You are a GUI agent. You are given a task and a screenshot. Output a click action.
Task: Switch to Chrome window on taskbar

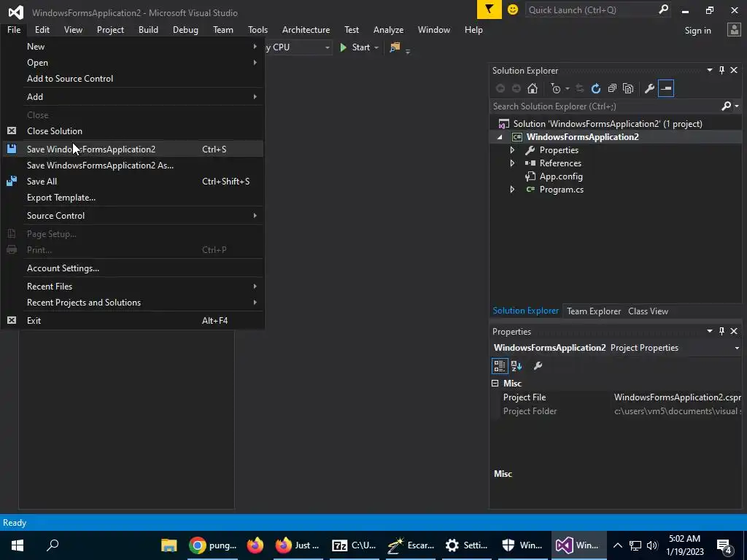(212, 545)
